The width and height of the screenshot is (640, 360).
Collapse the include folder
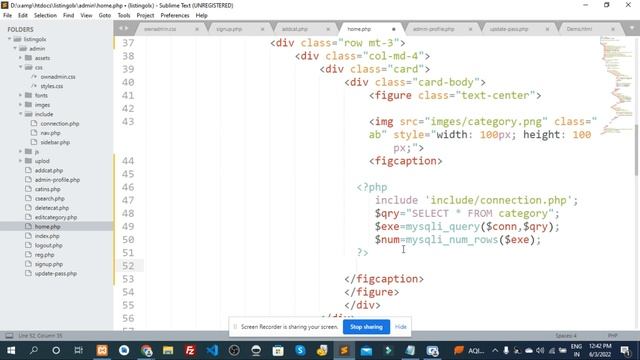click(20, 114)
